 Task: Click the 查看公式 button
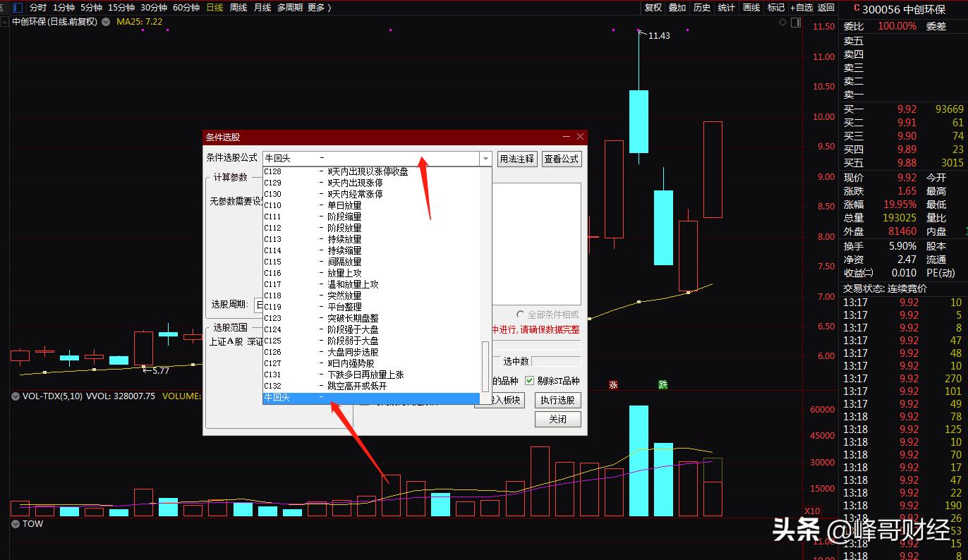(x=562, y=159)
